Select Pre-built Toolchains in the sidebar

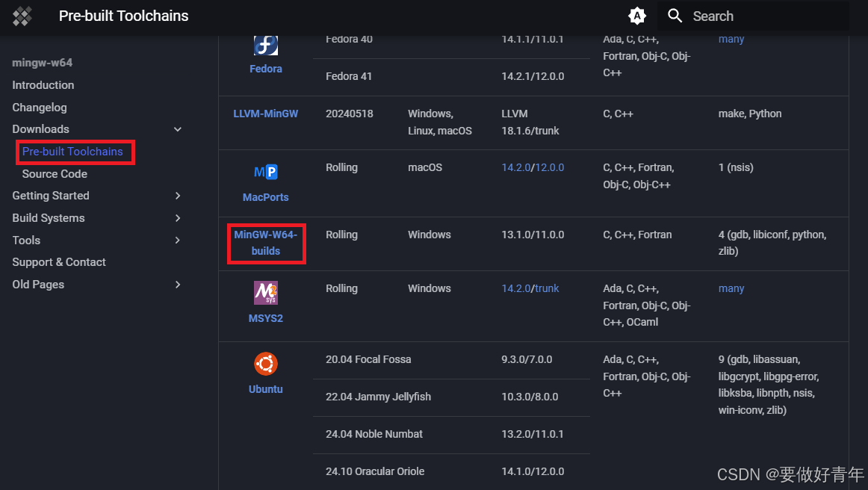pos(72,151)
